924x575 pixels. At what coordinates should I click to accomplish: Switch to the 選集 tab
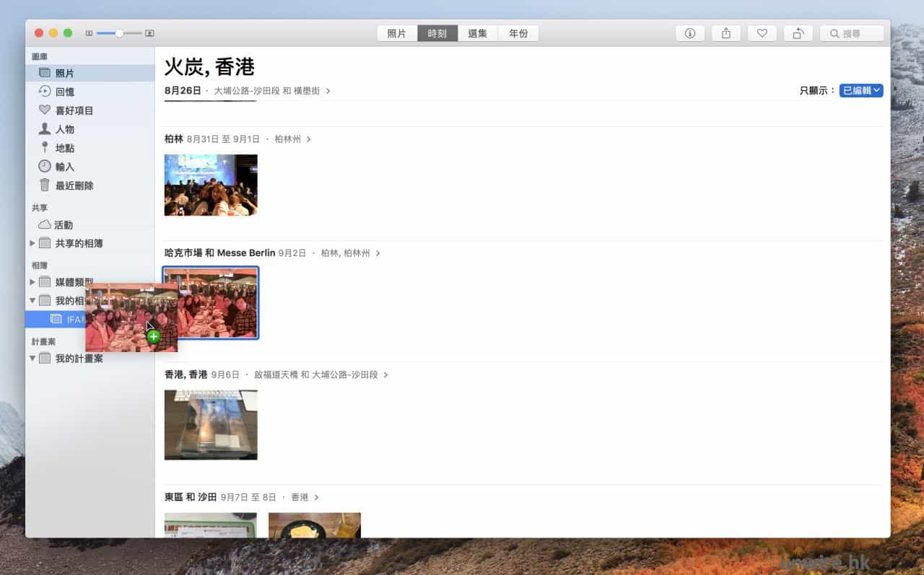[x=477, y=33]
